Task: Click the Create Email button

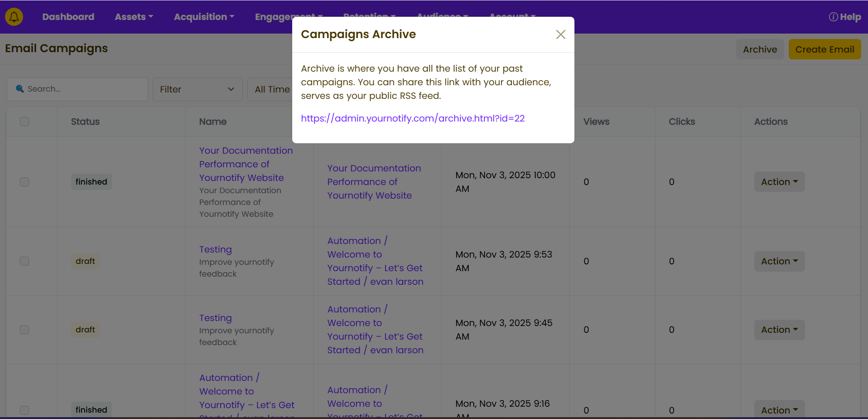Action: pos(824,49)
